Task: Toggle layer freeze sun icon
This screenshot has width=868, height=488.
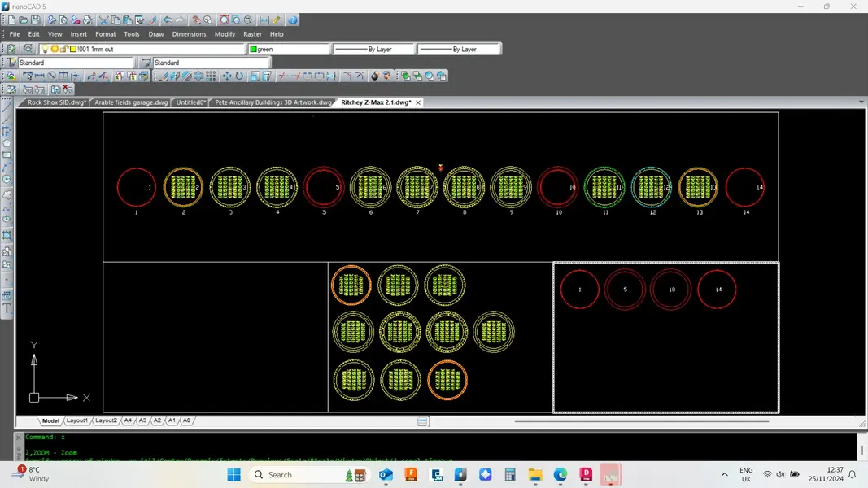Action: (x=55, y=49)
